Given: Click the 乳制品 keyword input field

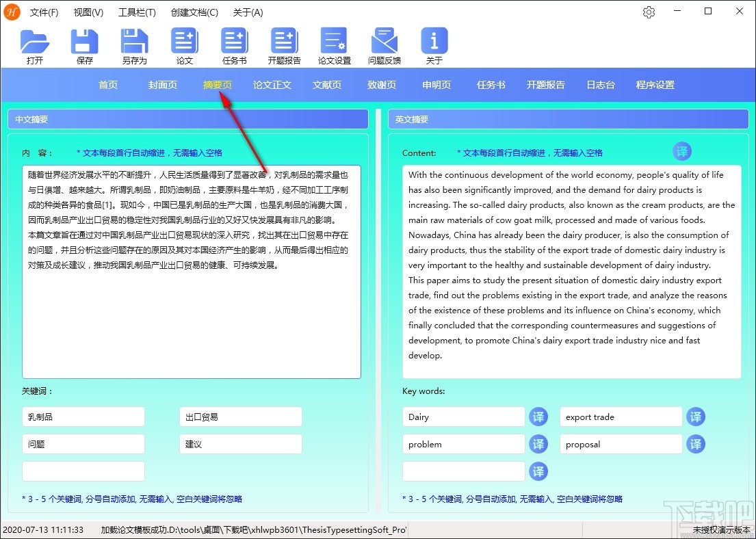Looking at the screenshot, I should tap(83, 417).
